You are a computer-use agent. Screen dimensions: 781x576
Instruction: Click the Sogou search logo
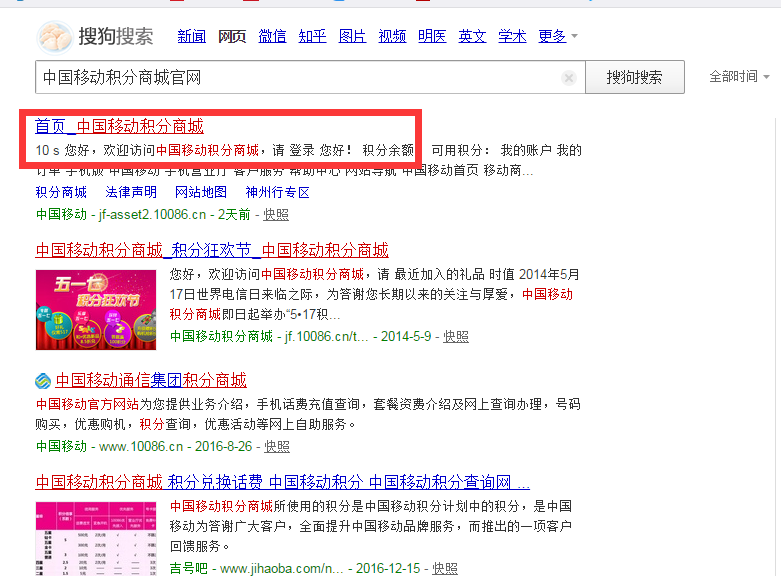95,37
